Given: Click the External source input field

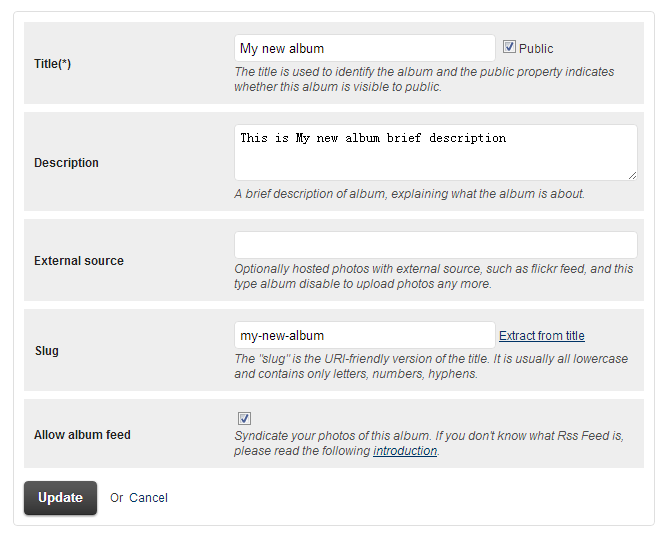Looking at the screenshot, I should click(x=436, y=245).
